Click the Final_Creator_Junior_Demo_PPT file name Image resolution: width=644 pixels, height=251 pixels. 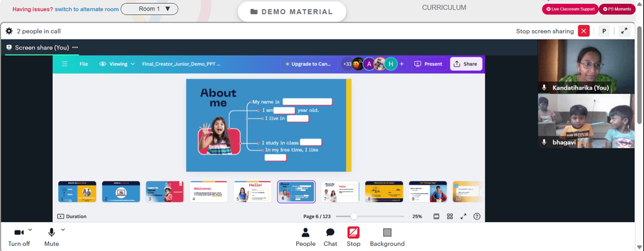click(181, 64)
